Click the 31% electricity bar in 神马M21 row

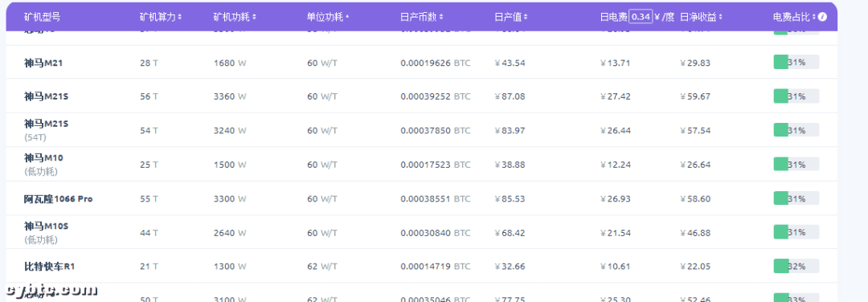coord(796,63)
